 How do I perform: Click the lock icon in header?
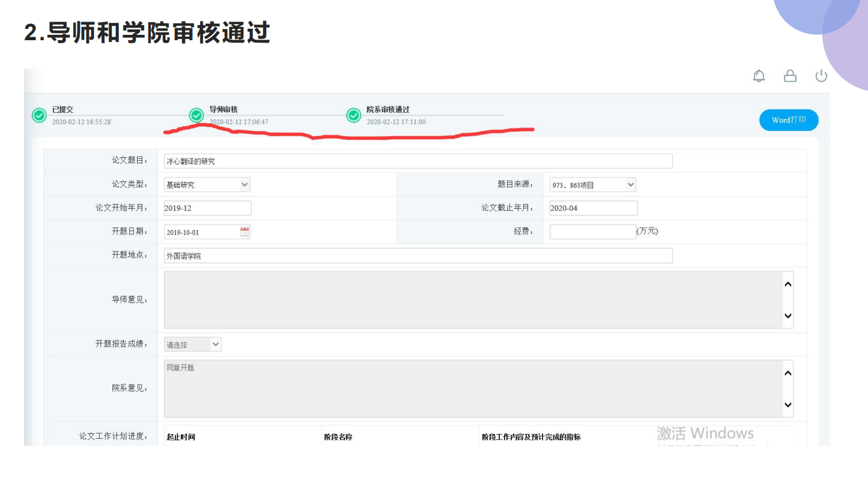tap(790, 76)
